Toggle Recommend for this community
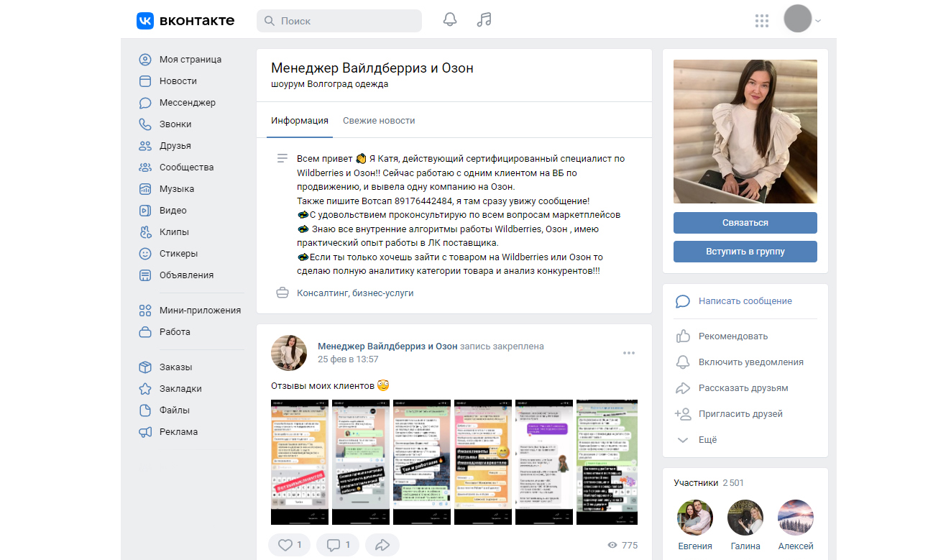Viewport: 951px width, 560px height. click(x=732, y=336)
